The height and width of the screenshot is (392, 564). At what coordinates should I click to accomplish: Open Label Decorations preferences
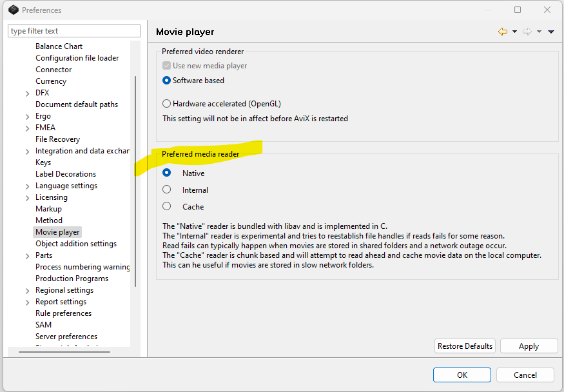[65, 174]
